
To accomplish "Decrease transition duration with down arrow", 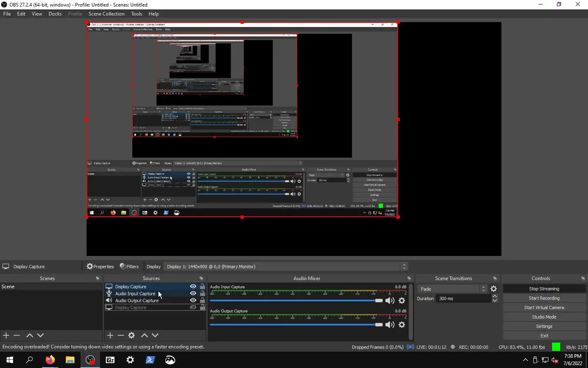I will tap(495, 301).
